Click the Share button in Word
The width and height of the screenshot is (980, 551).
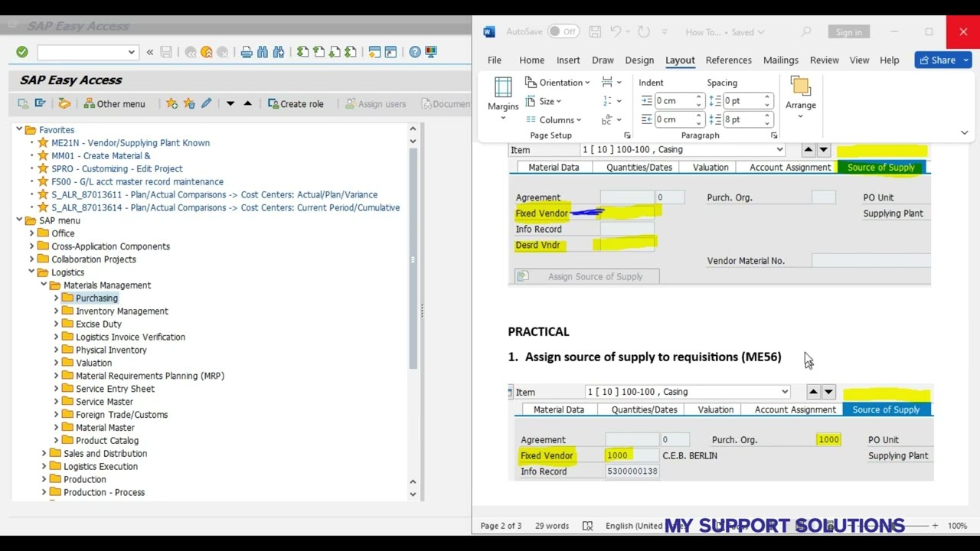pyautogui.click(x=942, y=60)
